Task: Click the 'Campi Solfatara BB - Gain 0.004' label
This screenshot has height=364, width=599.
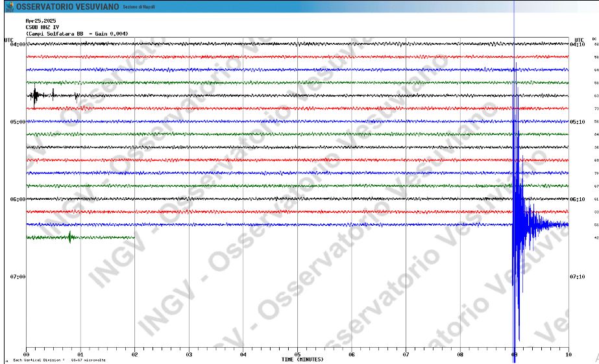Action: point(77,34)
